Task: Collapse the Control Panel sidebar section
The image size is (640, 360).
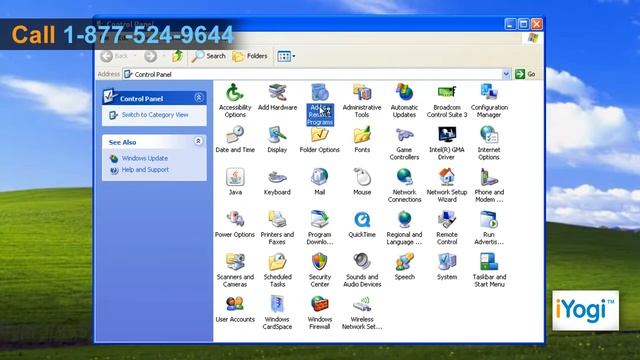Action: 199,98
